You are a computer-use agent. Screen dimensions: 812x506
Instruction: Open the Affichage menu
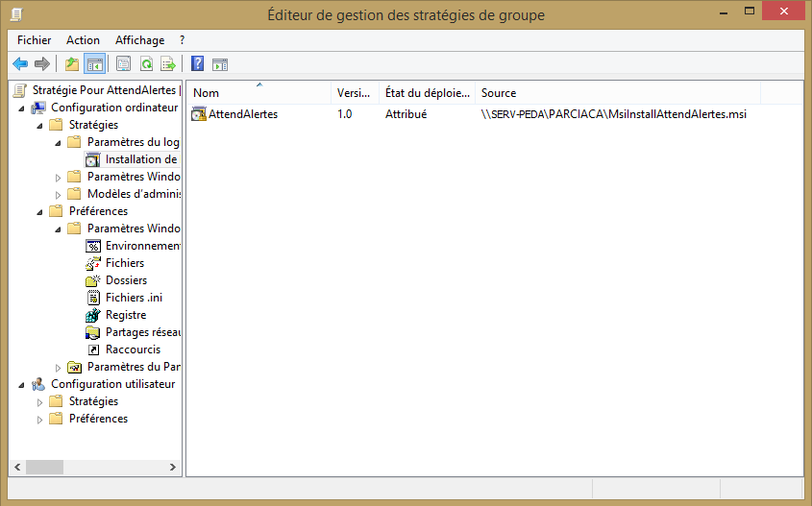tap(139, 40)
